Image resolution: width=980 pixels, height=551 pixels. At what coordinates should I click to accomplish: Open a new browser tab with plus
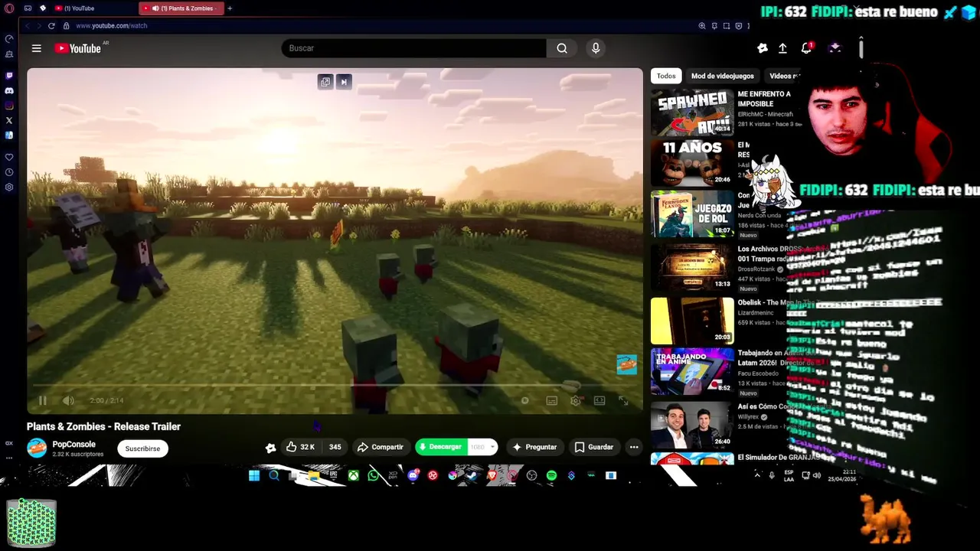[x=230, y=8]
